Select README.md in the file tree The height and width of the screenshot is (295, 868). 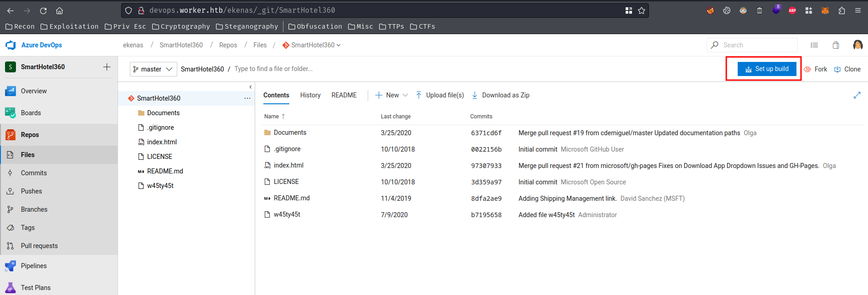[165, 171]
